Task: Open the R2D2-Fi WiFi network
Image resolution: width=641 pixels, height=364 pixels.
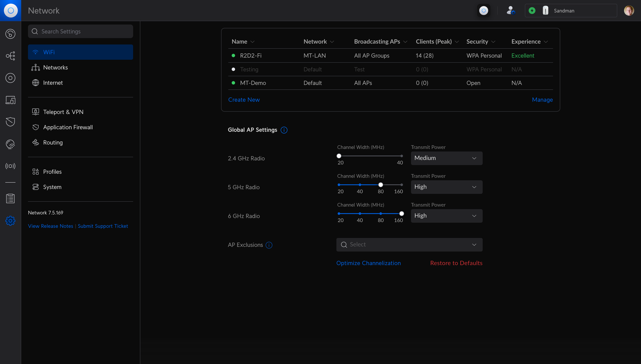Action: coord(390,56)
